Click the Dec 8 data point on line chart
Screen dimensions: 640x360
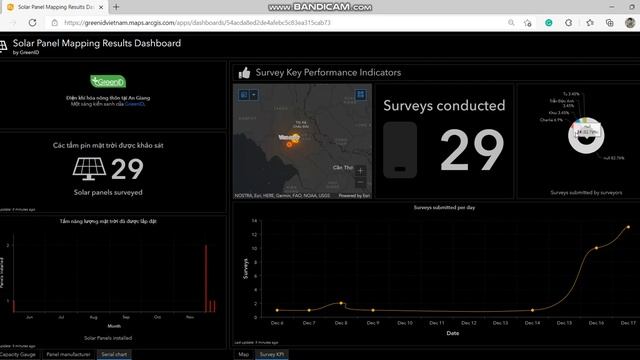(x=341, y=303)
